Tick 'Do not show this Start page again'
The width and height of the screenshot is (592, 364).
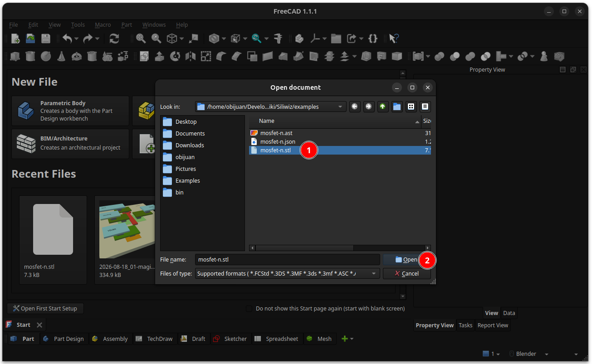pos(249,309)
